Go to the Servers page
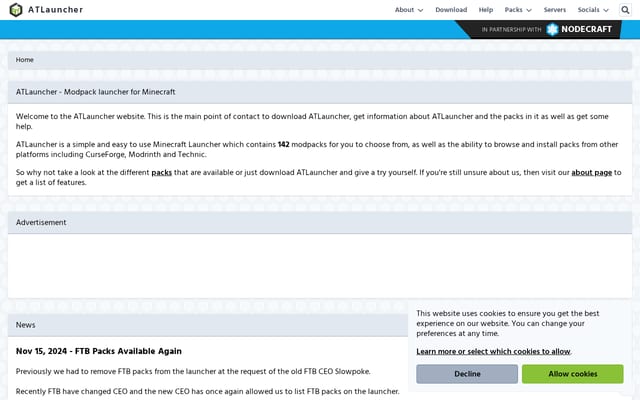Image resolution: width=640 pixels, height=400 pixels. (555, 10)
